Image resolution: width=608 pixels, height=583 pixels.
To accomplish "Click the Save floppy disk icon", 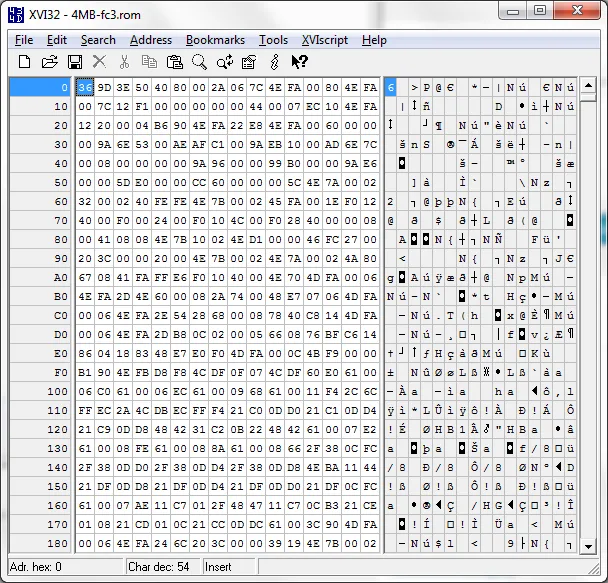I will click(74, 62).
